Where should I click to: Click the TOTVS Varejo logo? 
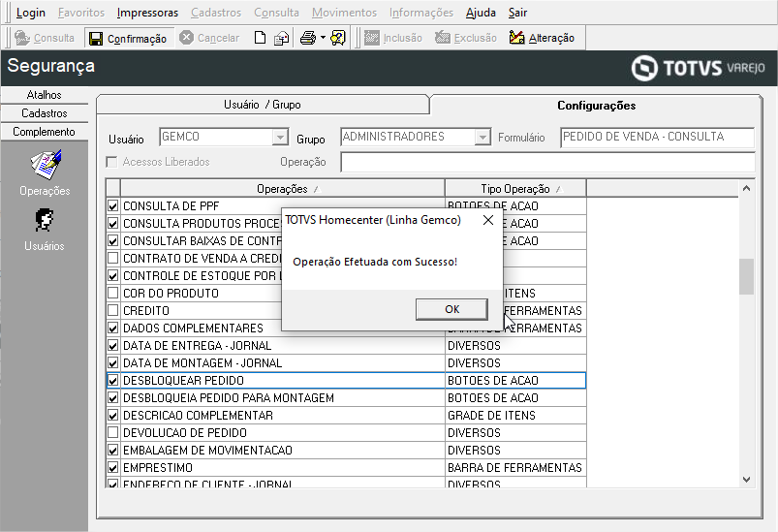[x=699, y=68]
